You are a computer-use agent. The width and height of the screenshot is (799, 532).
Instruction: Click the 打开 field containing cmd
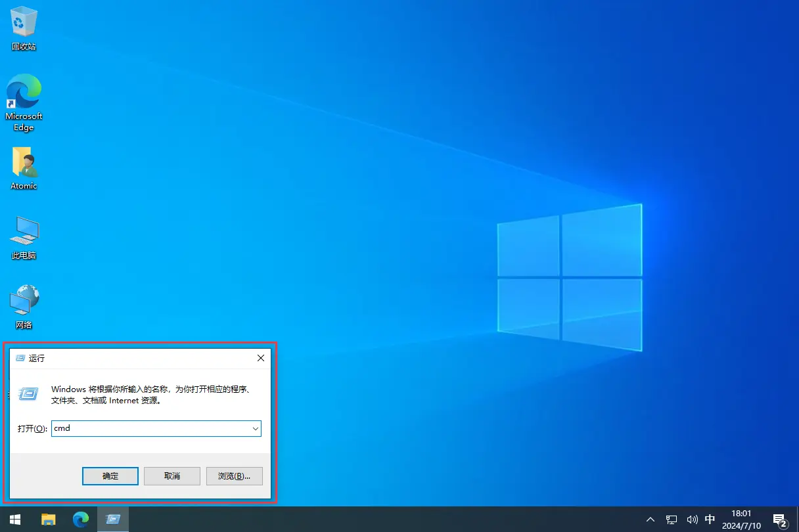click(150, 428)
